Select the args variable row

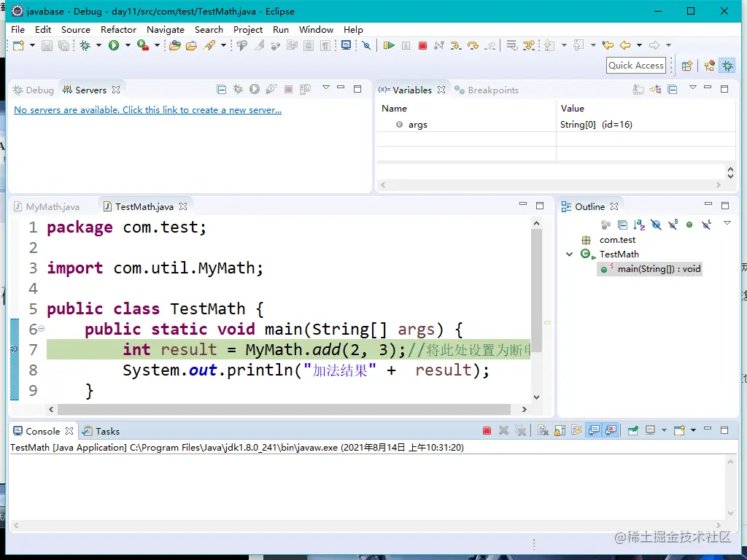click(556, 125)
